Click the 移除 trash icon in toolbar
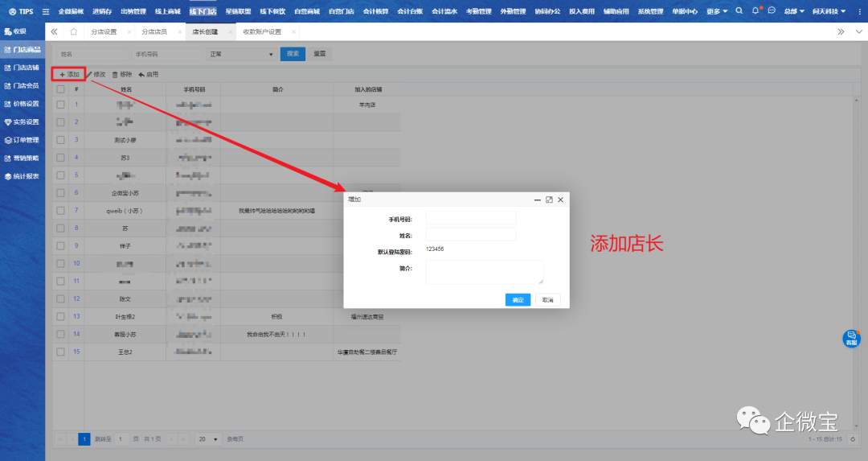The height and width of the screenshot is (461, 868). coord(116,74)
